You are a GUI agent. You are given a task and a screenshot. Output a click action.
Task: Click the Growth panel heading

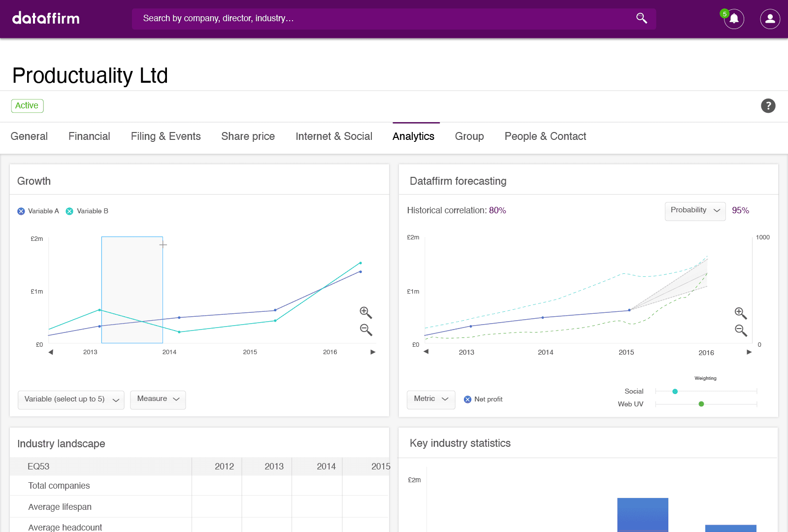click(x=34, y=181)
